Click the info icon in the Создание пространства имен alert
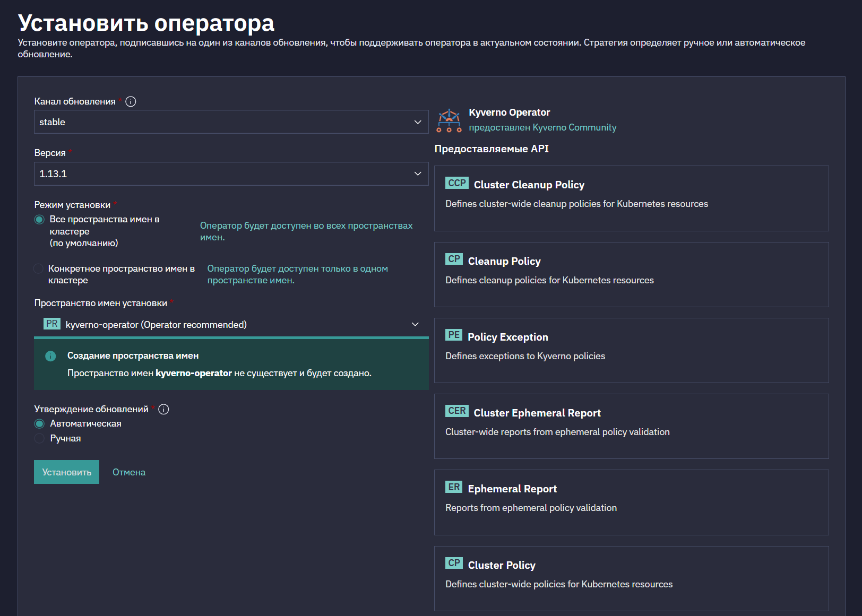The image size is (862, 616). [50, 356]
